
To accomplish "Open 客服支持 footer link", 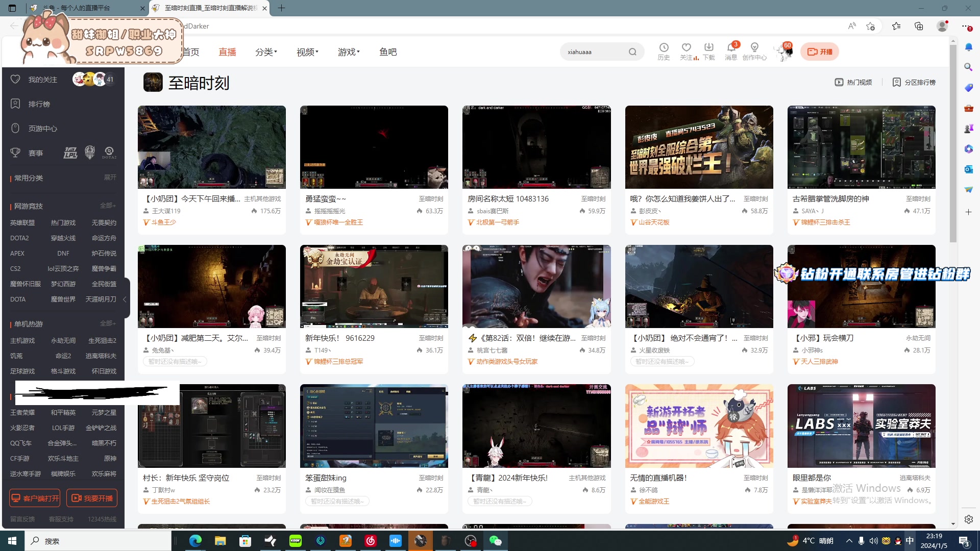I will point(61,519).
